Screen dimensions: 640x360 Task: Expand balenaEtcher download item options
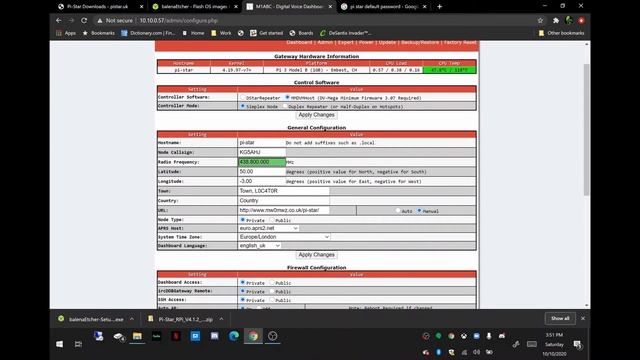coord(132,319)
